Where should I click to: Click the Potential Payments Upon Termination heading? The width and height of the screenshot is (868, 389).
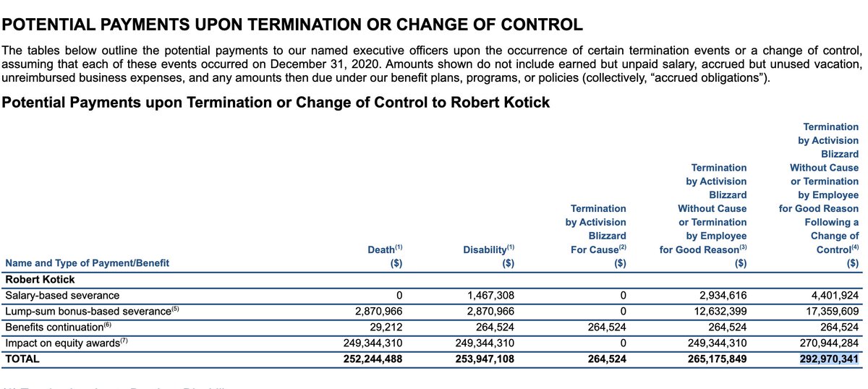click(293, 25)
